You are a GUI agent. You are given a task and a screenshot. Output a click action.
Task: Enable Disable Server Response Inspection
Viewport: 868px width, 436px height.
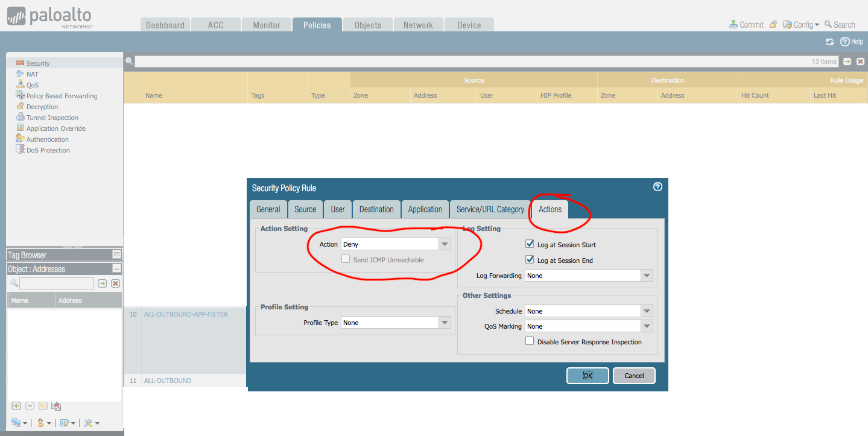pyautogui.click(x=530, y=341)
